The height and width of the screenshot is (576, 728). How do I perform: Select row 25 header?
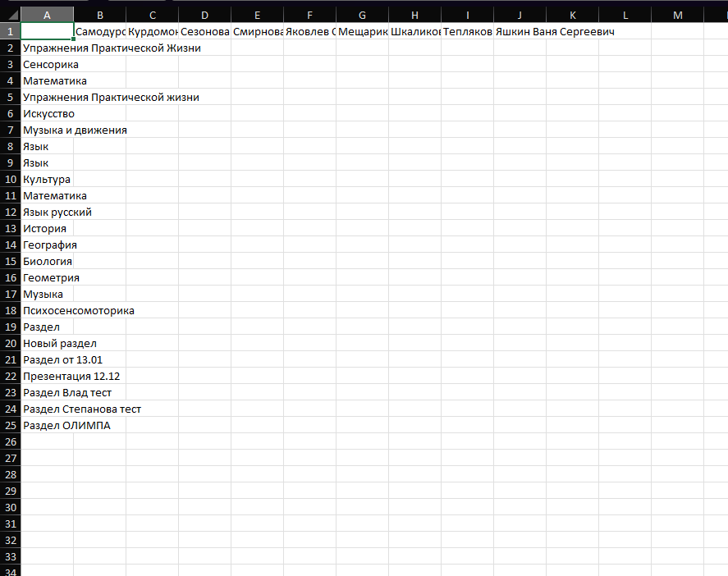10,425
